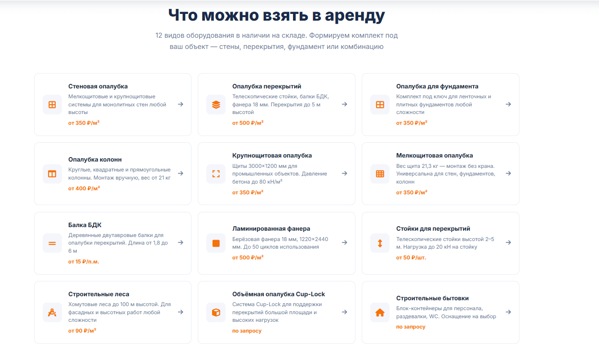Click the Объёмная опалубка Cup-Lock cube icon

(x=216, y=312)
